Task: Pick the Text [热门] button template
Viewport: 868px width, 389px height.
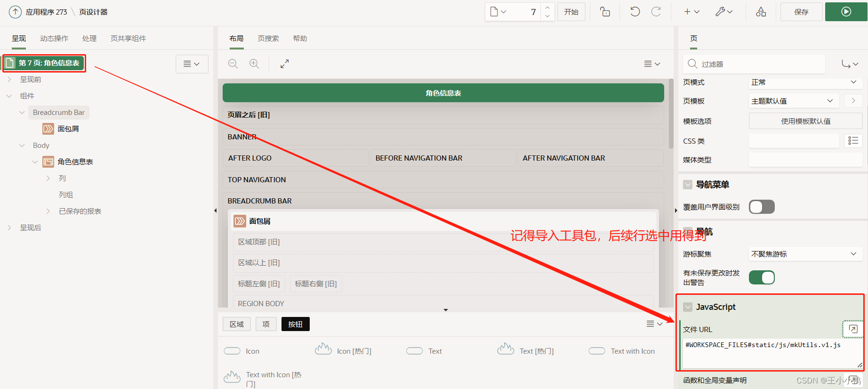Action: click(526, 350)
